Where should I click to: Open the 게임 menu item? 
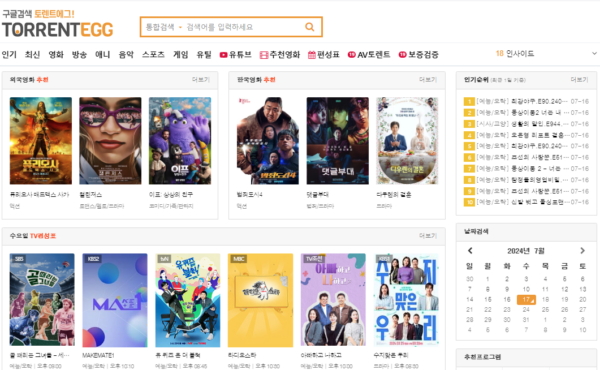tap(181, 55)
